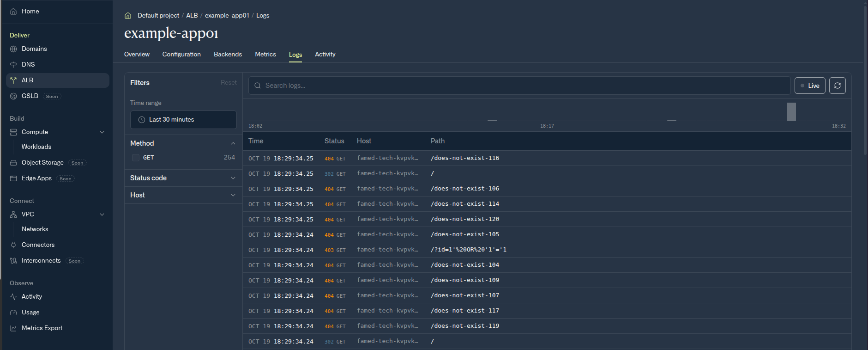Click the Usage gauge icon
The width and height of the screenshot is (868, 350).
point(13,313)
